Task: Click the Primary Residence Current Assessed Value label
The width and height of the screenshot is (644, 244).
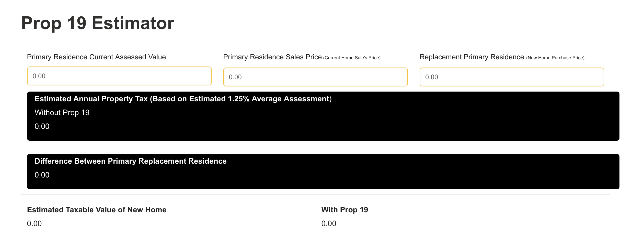Action: point(96,57)
